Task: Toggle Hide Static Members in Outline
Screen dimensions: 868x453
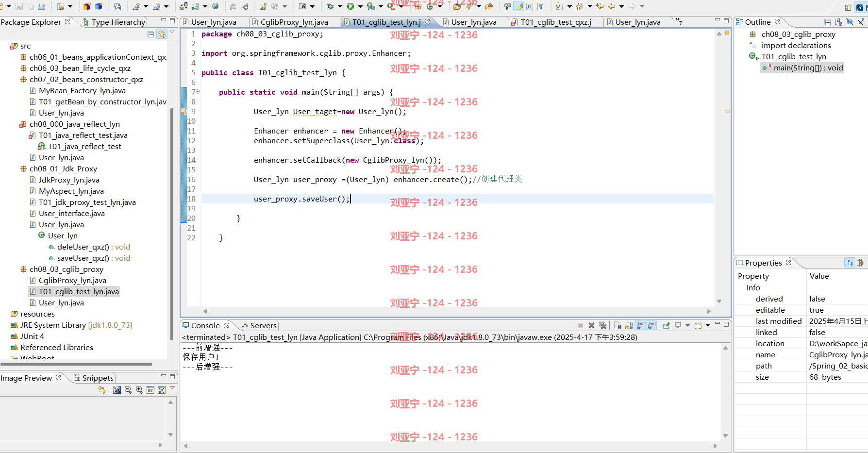Action: 861,22
